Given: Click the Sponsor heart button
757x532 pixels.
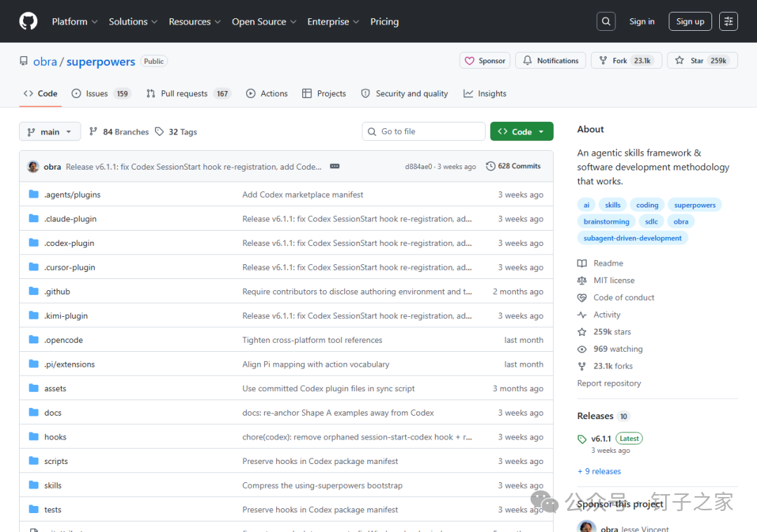Looking at the screenshot, I should point(485,60).
